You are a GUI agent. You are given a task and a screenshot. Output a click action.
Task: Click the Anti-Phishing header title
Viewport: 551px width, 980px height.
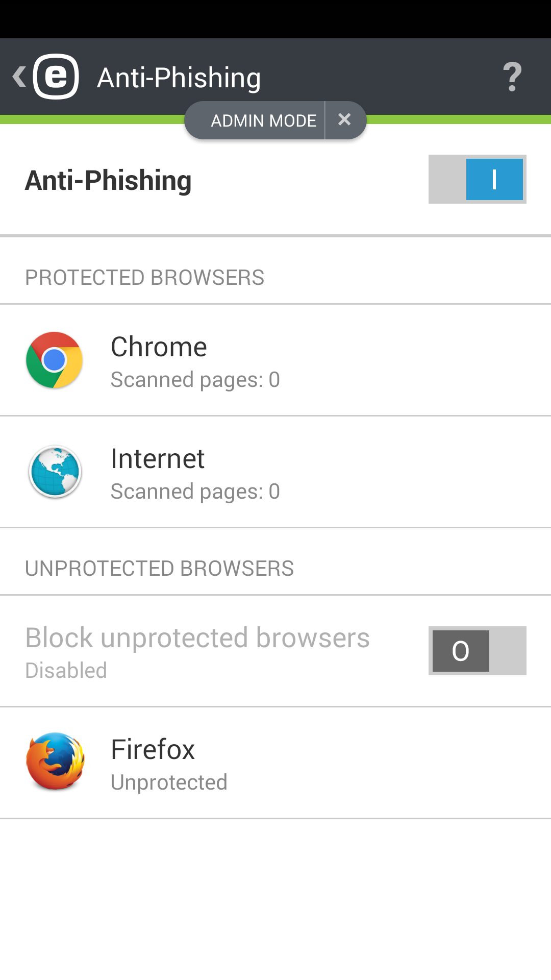click(x=179, y=78)
